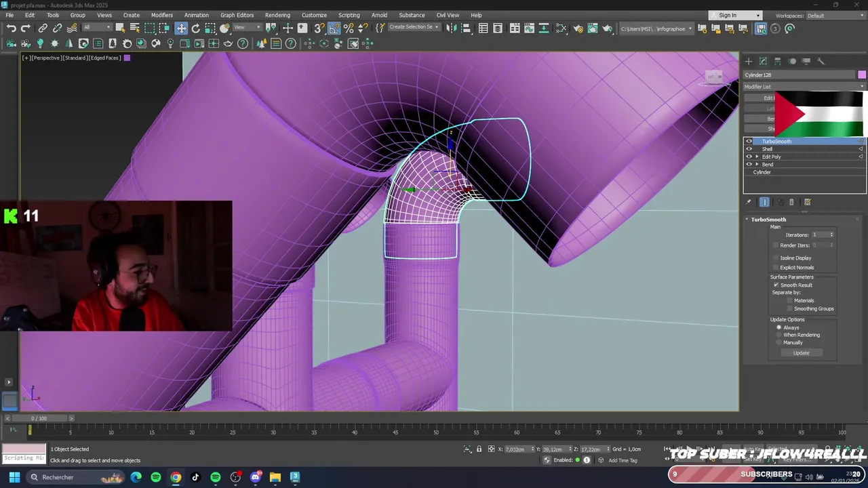This screenshot has height=488, width=868.
Task: Enable Separate by Materials checkbox
Action: (x=789, y=300)
